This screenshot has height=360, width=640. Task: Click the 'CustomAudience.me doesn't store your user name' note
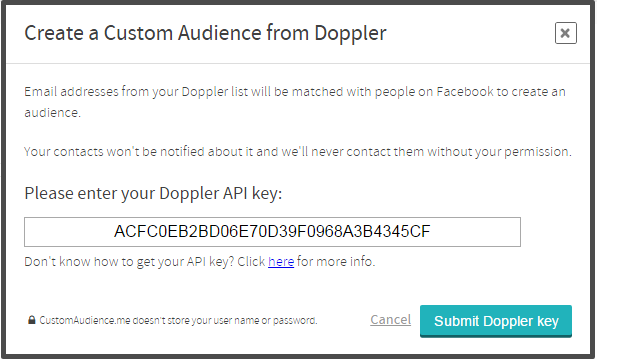(178, 320)
